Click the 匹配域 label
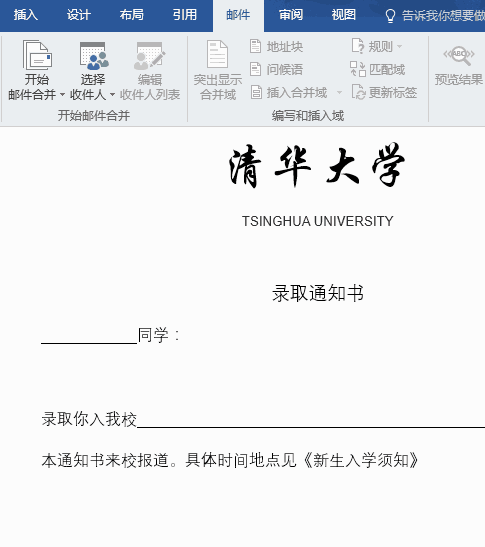 click(x=387, y=70)
